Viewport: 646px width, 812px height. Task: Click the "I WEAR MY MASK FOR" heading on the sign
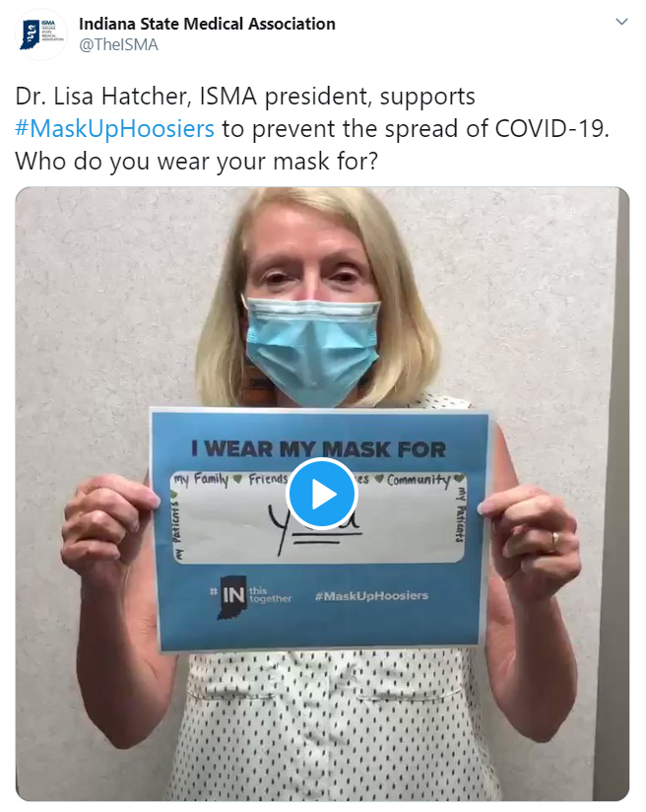pos(318,449)
